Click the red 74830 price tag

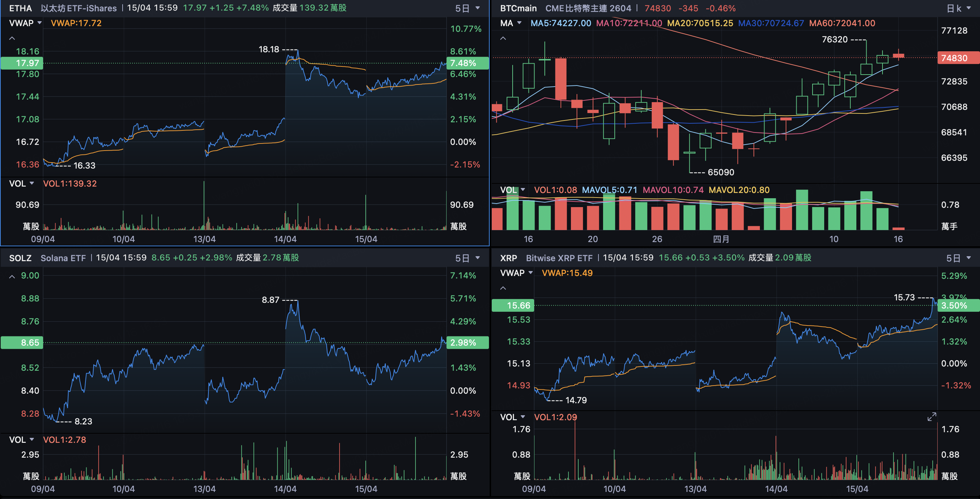pos(957,58)
